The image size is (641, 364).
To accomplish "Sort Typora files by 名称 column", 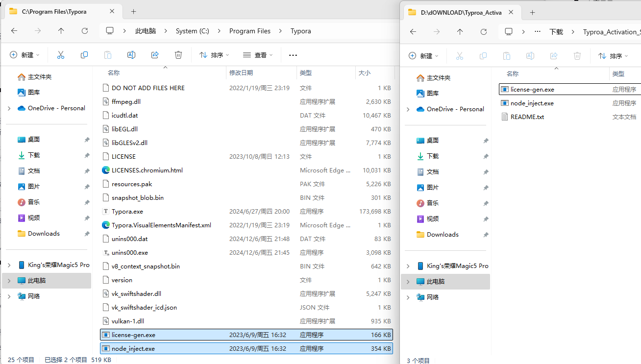I will [x=114, y=73].
